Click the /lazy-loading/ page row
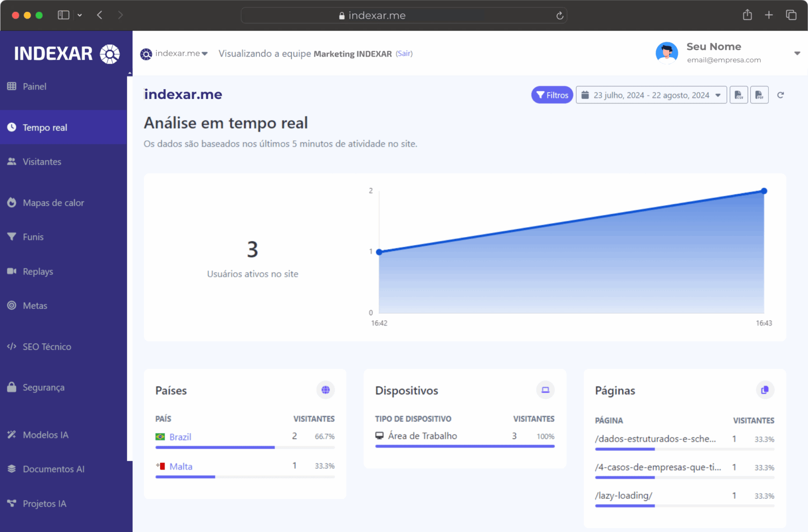The image size is (808, 532). [x=684, y=497]
